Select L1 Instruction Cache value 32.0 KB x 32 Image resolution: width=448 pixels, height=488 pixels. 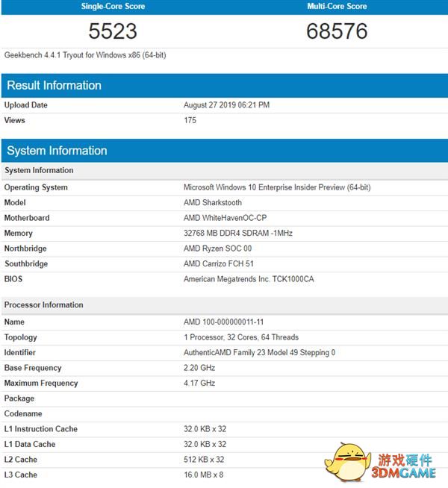tap(205, 429)
